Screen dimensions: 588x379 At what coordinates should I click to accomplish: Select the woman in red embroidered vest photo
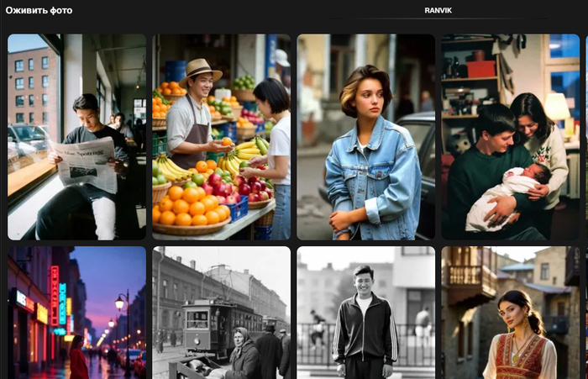pyautogui.click(x=511, y=313)
